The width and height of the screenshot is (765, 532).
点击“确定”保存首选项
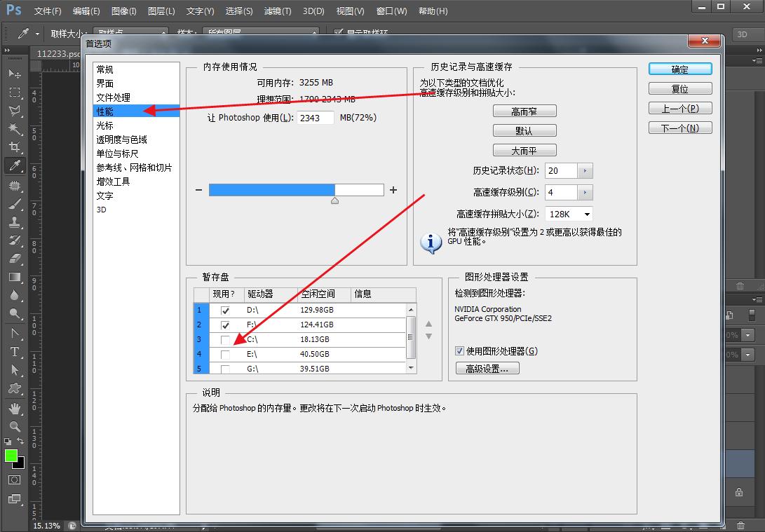click(679, 69)
